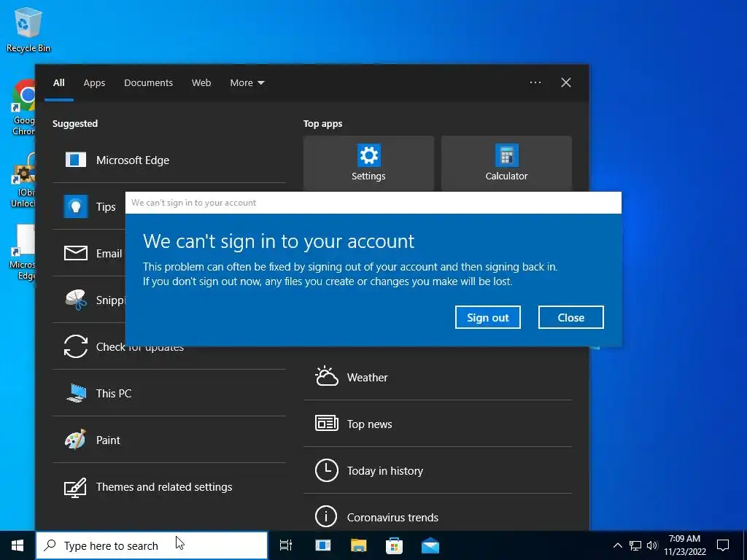747x560 pixels.
Task: Click the Weather cloud icon
Action: (x=327, y=376)
